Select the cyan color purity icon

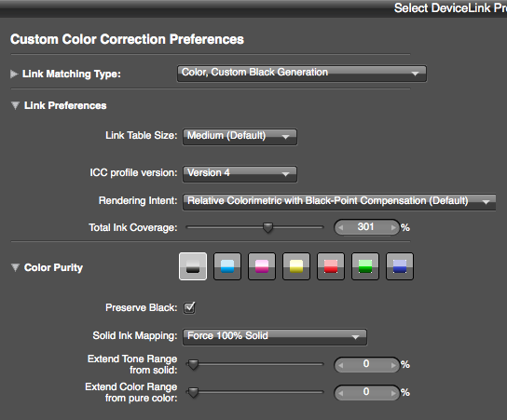tap(227, 266)
